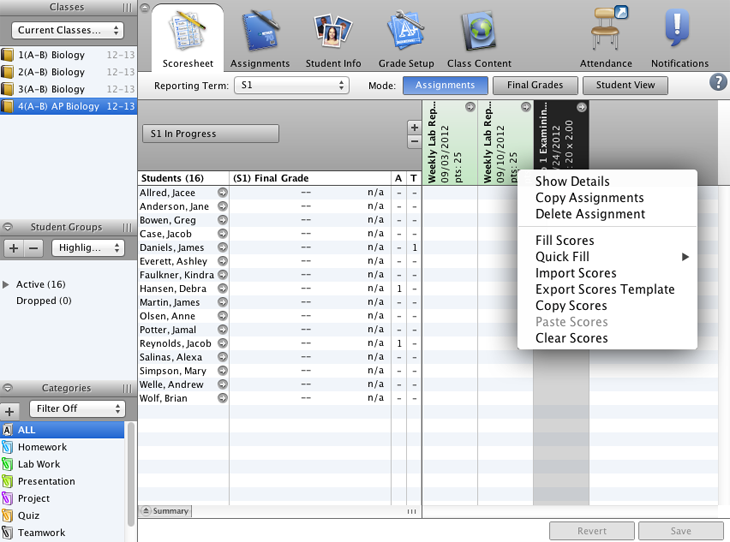
Task: Switch mode to Student View
Action: 625,86
